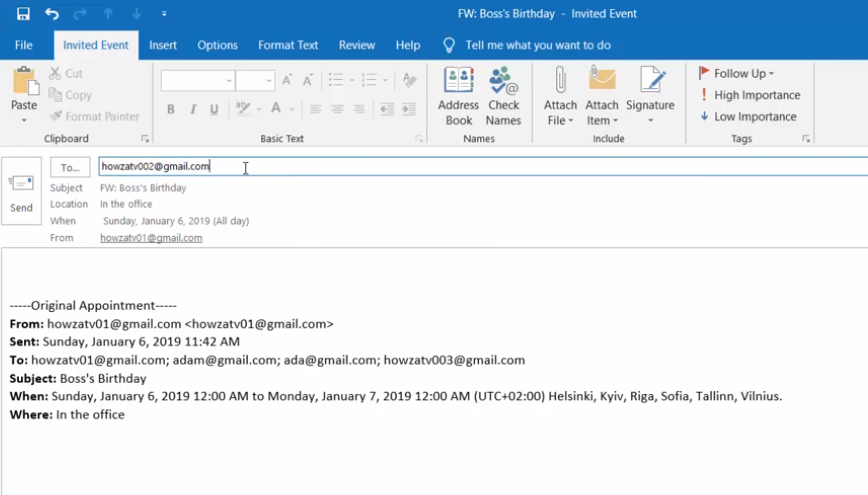Select the Invited Event tab
868x495 pixels.
point(96,45)
